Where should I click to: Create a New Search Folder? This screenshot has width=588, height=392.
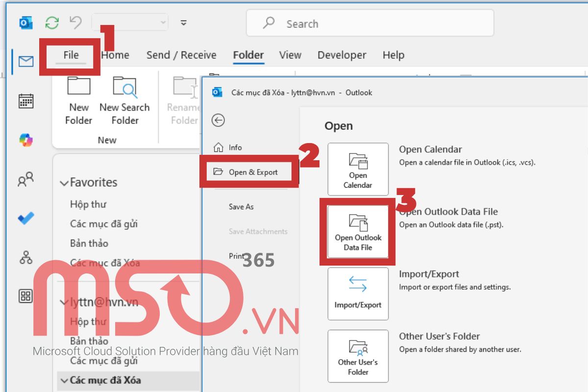124,101
